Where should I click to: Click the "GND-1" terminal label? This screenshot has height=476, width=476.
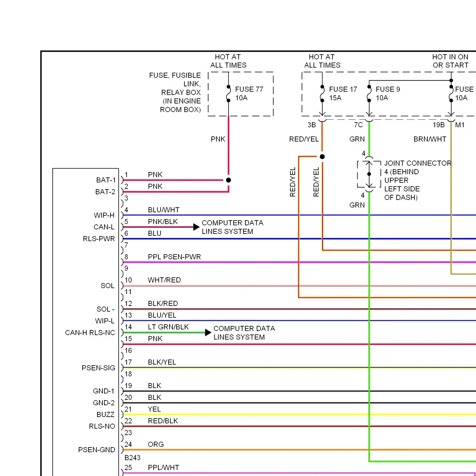point(104,391)
